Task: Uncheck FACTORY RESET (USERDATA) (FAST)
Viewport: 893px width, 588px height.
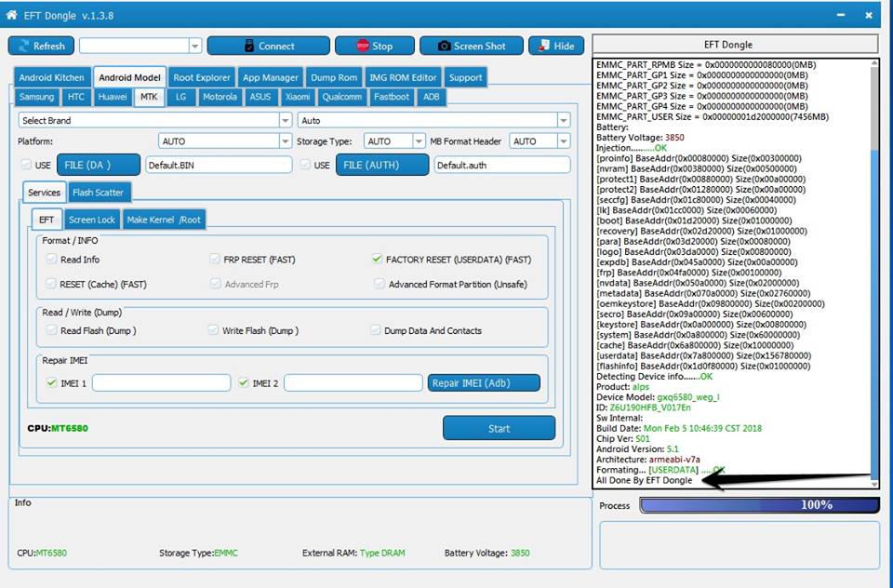Action: pyautogui.click(x=377, y=259)
